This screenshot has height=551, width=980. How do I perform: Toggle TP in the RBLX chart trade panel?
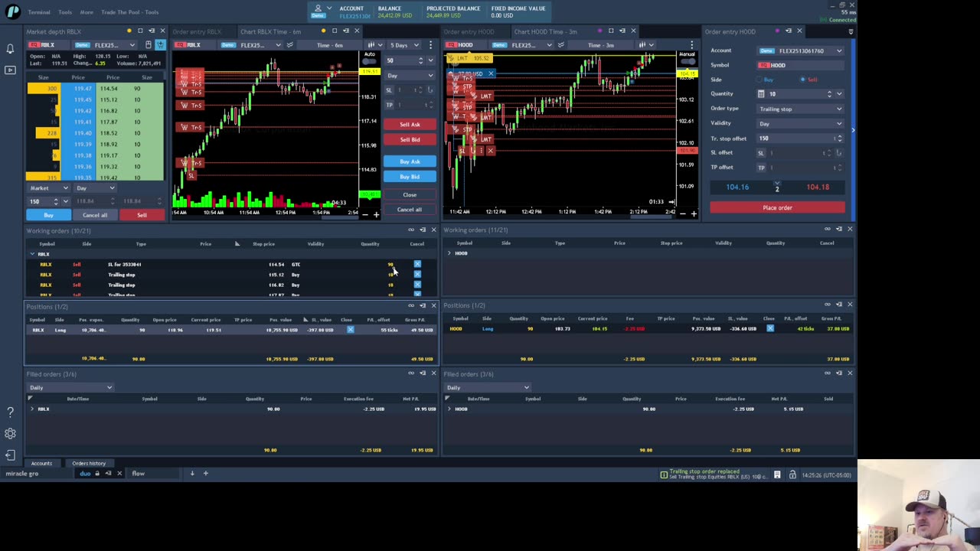(389, 105)
